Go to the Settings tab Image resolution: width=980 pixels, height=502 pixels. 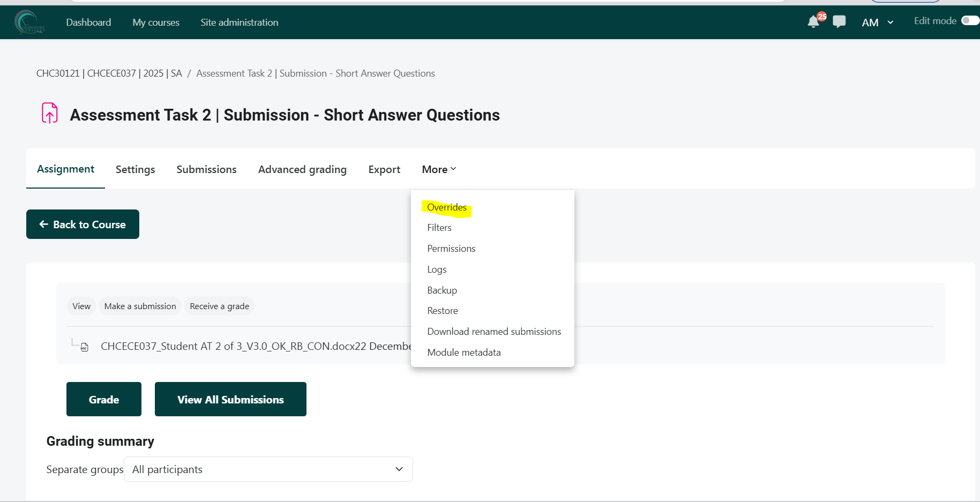tap(135, 169)
